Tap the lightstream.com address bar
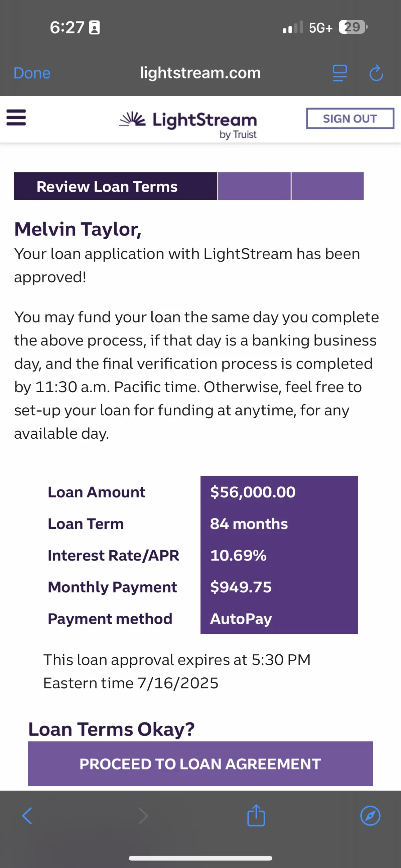Viewport: 401px width, 868px height. point(200,73)
